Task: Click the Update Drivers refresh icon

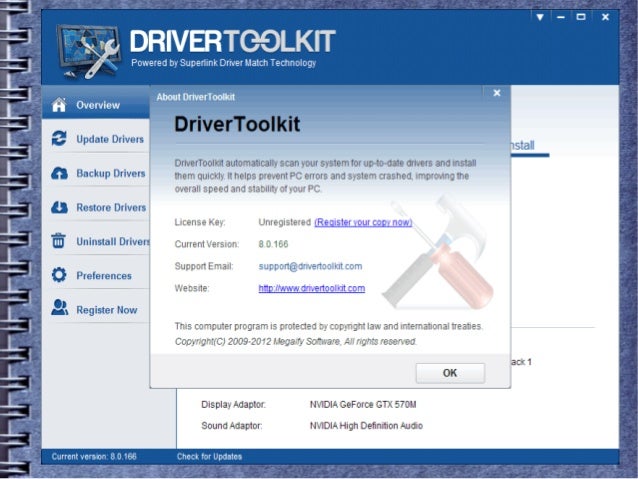Action: (59, 138)
